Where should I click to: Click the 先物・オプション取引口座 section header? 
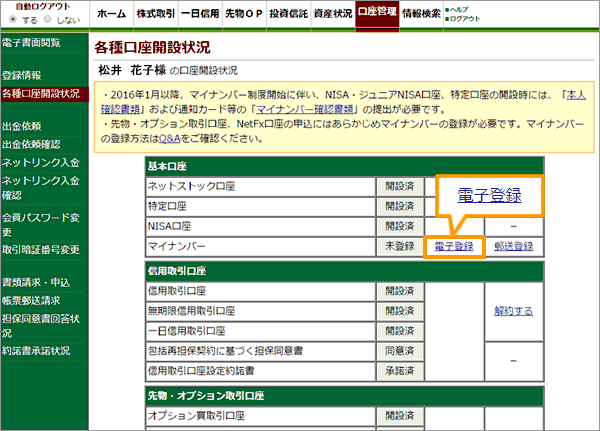click(344, 396)
